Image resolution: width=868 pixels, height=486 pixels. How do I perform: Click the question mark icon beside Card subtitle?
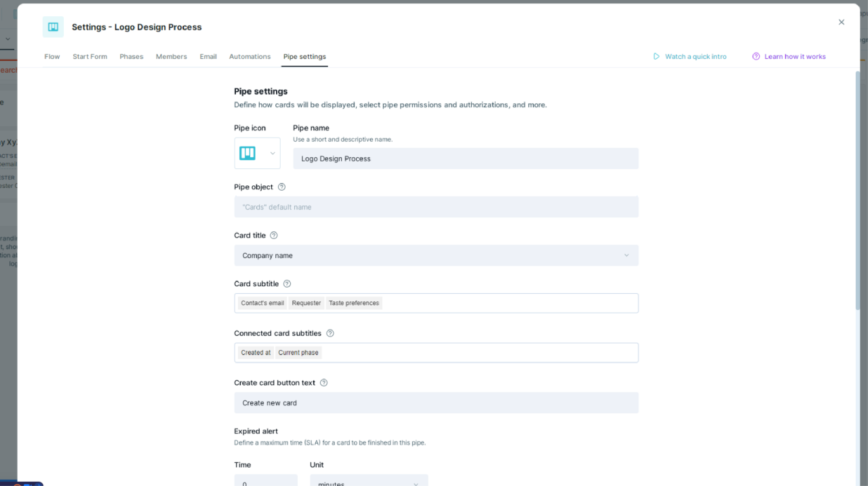point(286,283)
